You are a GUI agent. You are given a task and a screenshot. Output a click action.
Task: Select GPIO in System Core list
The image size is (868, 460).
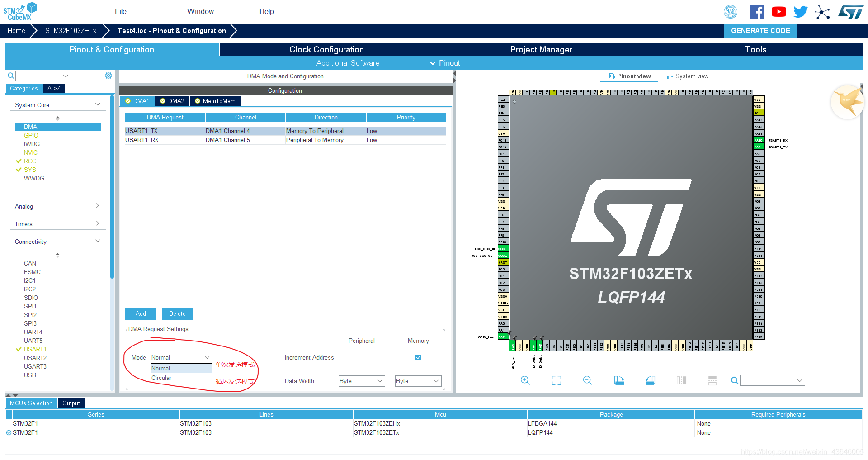click(31, 135)
